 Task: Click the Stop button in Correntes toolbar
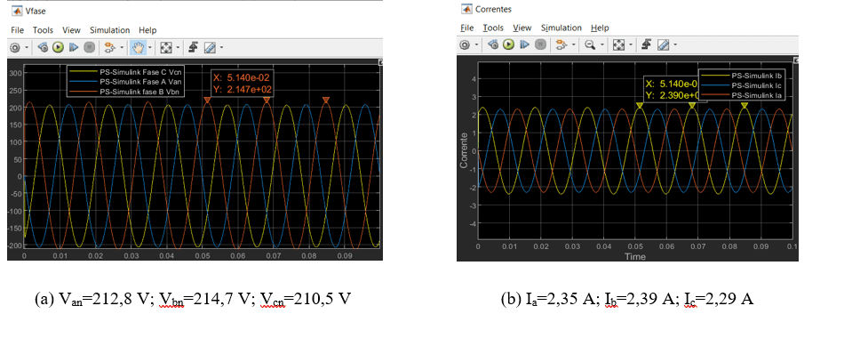tap(540, 44)
